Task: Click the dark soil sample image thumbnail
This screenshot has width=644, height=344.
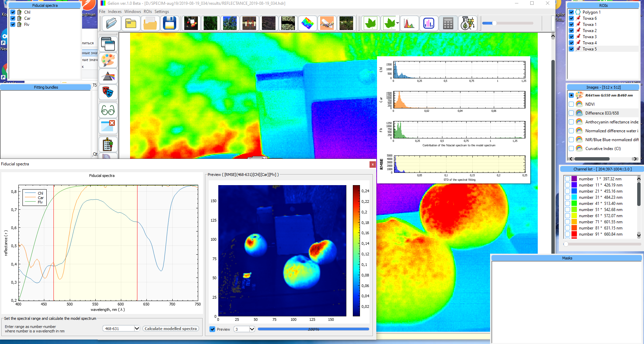Action: [x=269, y=24]
